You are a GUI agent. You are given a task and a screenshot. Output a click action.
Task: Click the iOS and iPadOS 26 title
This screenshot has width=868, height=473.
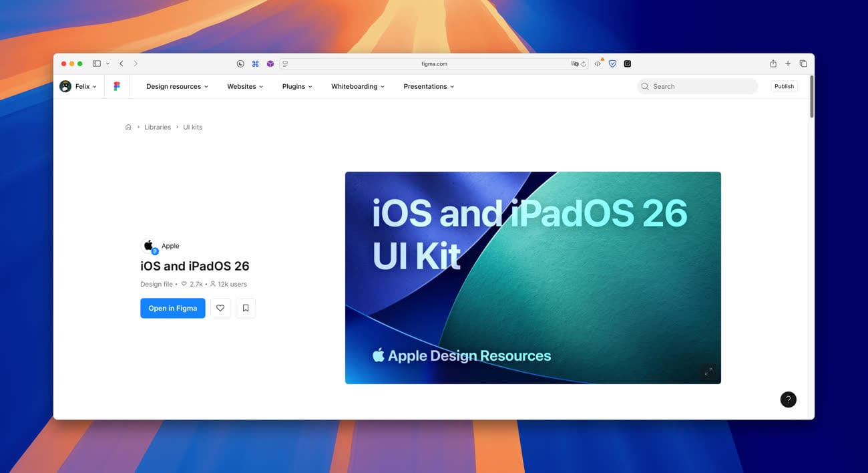tap(195, 266)
